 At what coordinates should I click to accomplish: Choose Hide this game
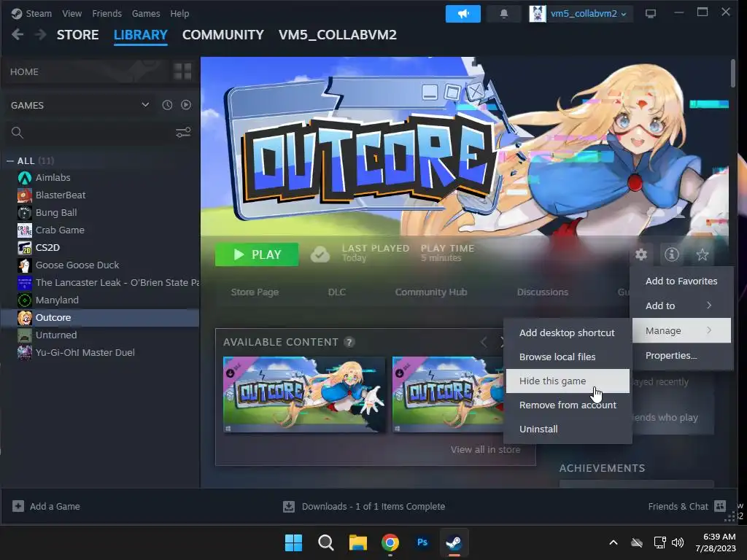point(568,381)
